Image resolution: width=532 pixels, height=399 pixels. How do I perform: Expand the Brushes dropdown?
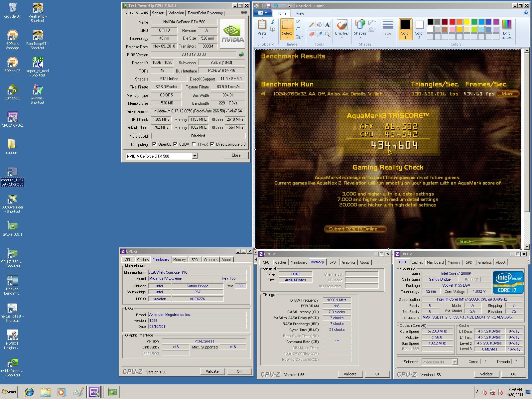[x=342, y=37]
